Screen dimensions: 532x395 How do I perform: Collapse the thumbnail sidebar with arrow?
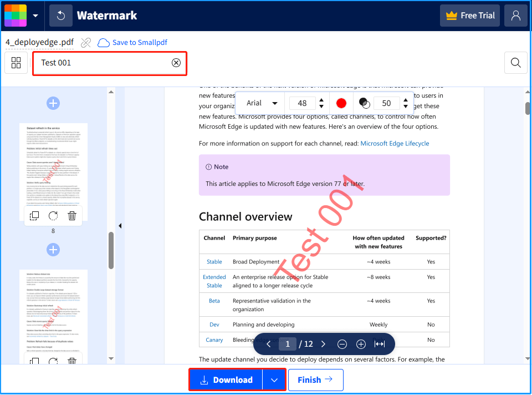click(x=120, y=226)
